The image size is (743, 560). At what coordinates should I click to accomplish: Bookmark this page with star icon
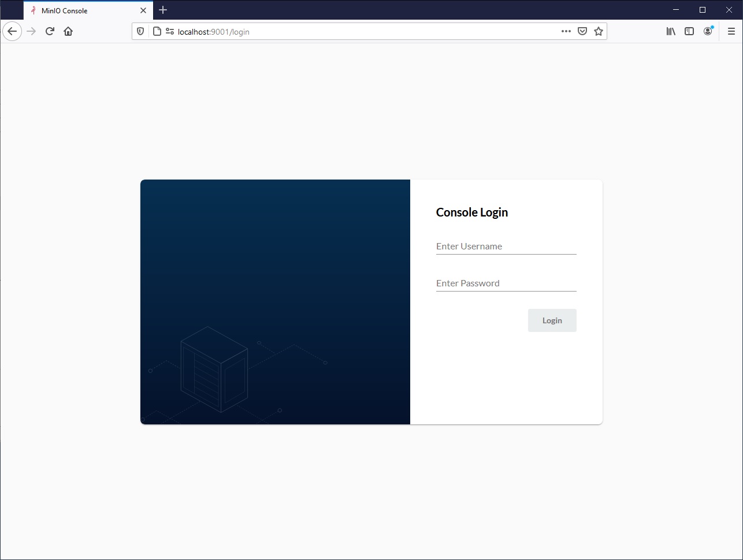599,31
